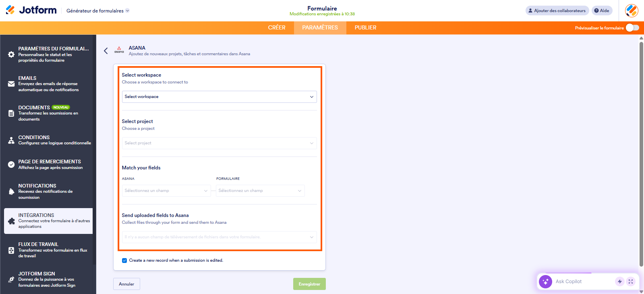Click the Conditions logic icon
This screenshot has height=294, width=644.
(11, 140)
